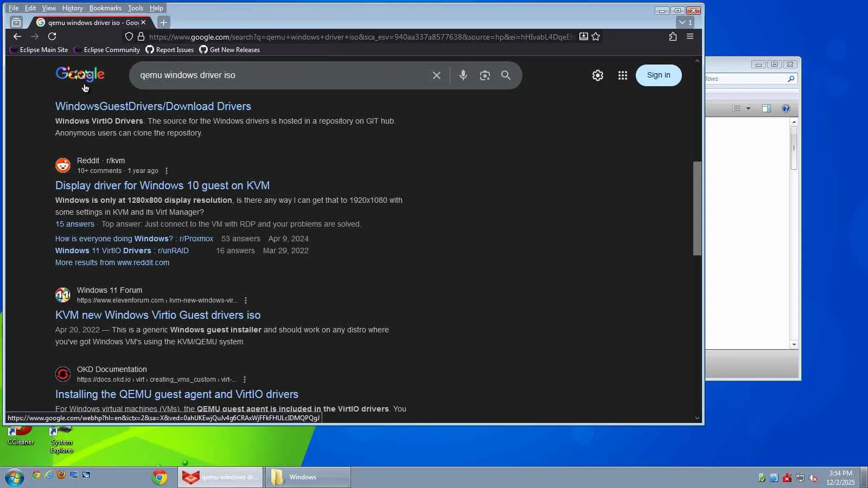Viewport: 868px width, 488px height.
Task: Open 'Windows 11 VirtIO Drivers : r/unRAID' link
Action: 122,251
